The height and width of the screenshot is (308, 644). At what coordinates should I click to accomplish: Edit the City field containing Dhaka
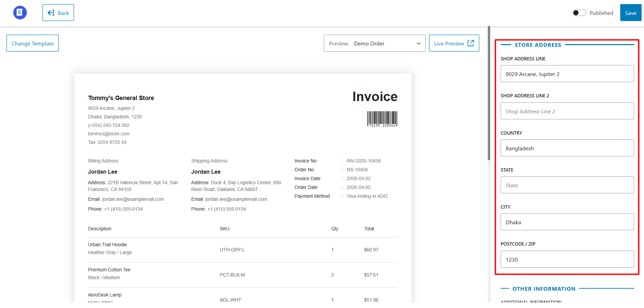coord(567,222)
